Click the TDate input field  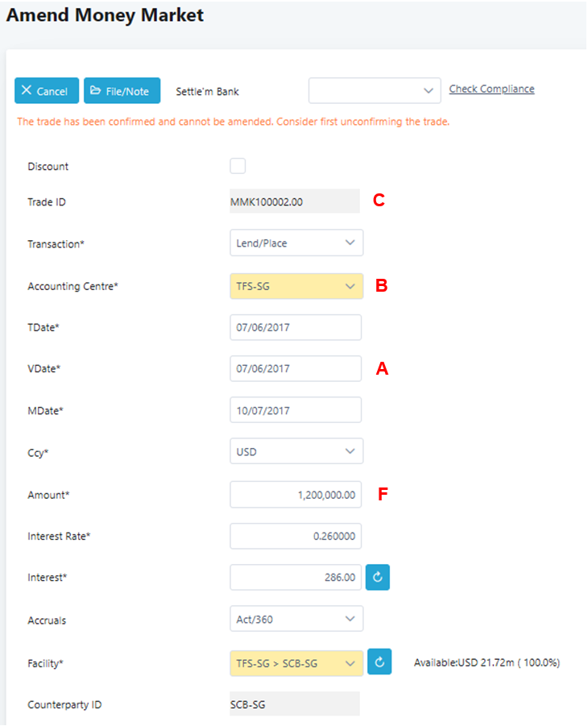click(x=296, y=327)
